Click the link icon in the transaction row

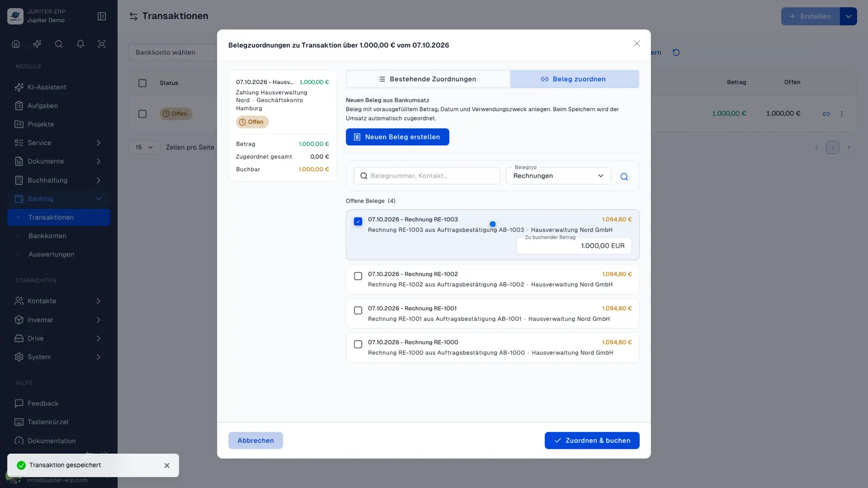pos(826,114)
